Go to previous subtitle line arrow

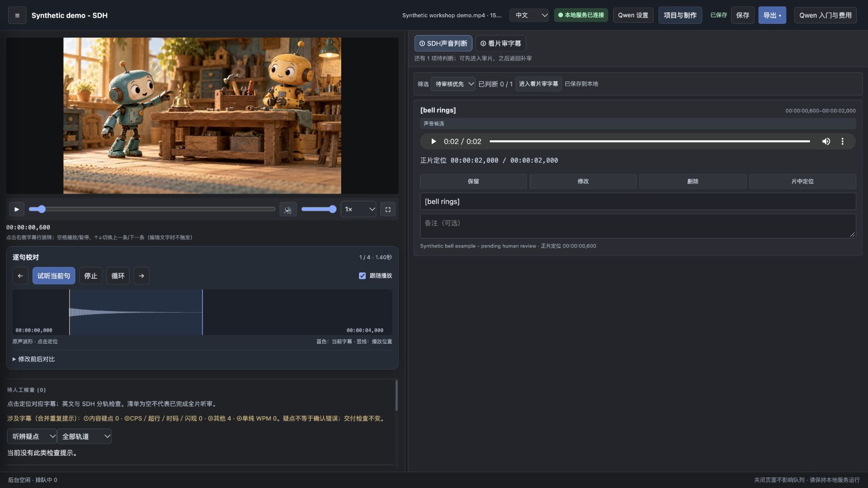click(20, 276)
